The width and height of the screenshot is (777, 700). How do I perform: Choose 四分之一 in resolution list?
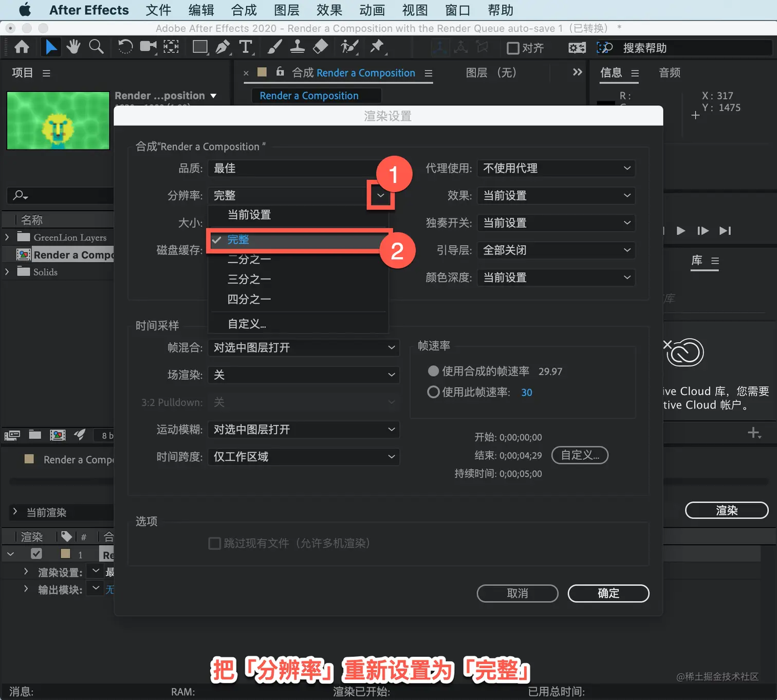(x=298, y=299)
